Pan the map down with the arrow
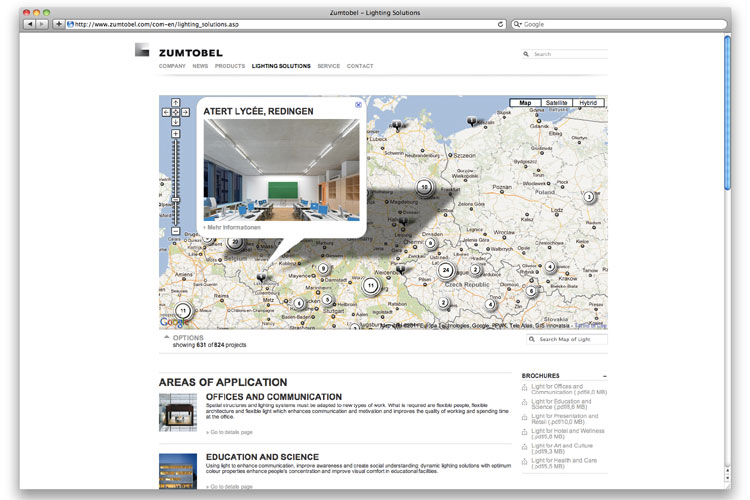This screenshot has height=500, width=750. [176, 122]
